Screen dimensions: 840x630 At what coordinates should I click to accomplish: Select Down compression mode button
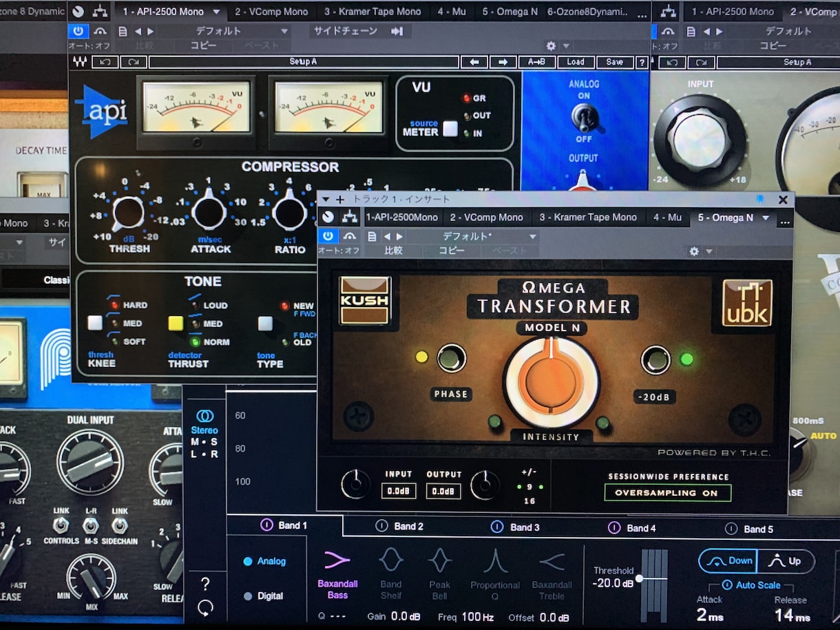[x=728, y=561]
